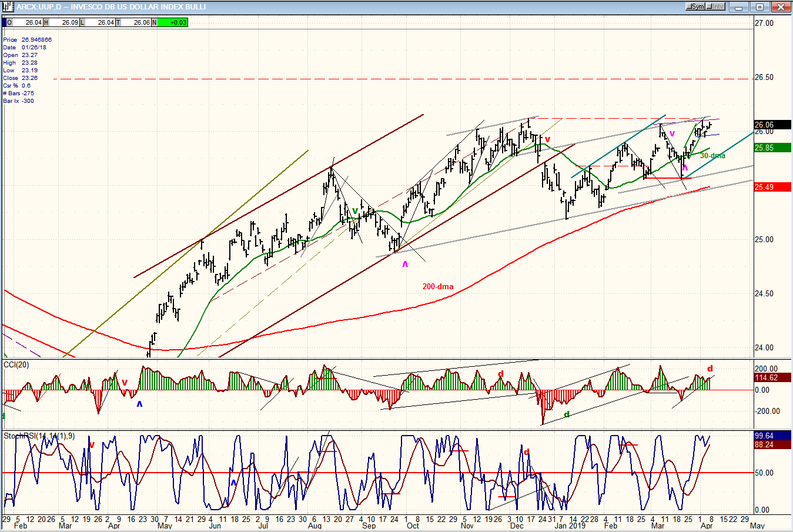Click the 27.00 price axis label
This screenshot has height=532, width=793.
point(764,24)
